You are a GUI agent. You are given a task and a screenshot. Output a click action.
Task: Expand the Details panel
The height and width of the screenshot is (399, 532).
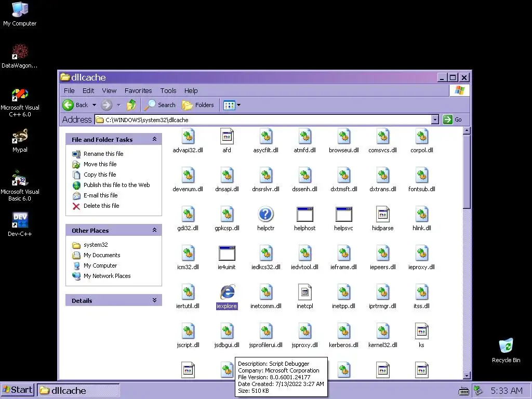pos(154,300)
